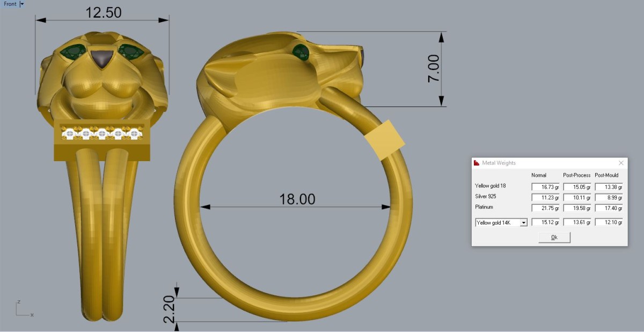Select the Platinum Post-Mould 17.40 gr field
This screenshot has height=332, width=644.
pos(609,208)
